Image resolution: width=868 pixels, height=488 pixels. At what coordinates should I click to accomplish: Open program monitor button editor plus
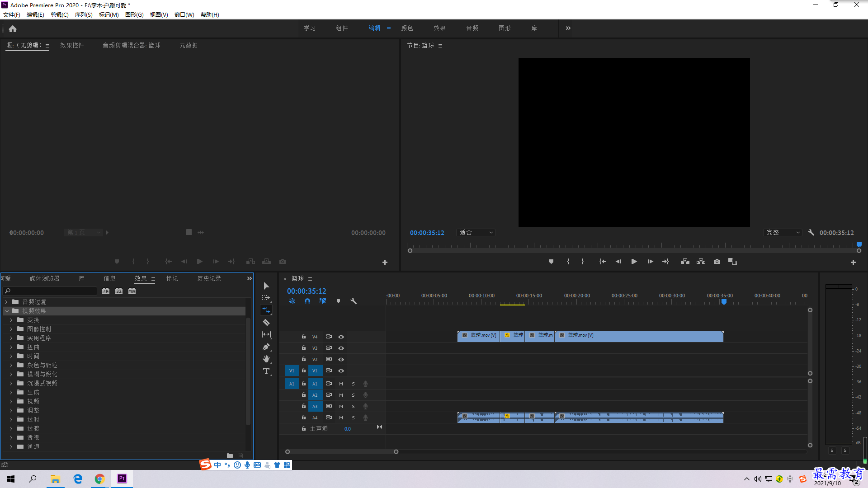tap(853, 263)
